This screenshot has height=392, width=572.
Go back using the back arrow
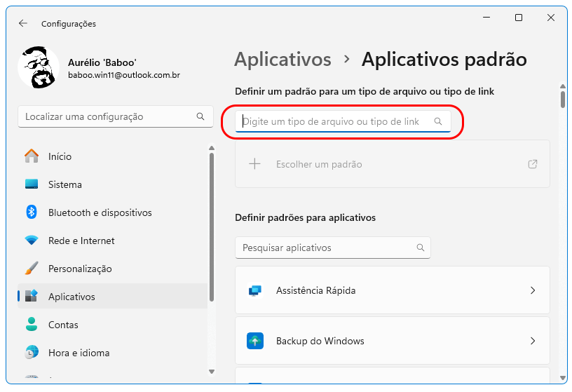click(23, 24)
